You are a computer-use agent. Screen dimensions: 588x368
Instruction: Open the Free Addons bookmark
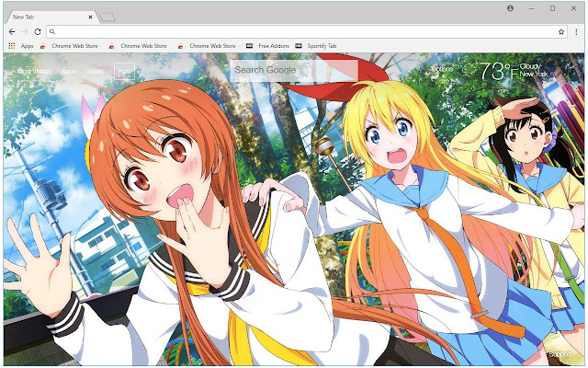pyautogui.click(x=267, y=46)
